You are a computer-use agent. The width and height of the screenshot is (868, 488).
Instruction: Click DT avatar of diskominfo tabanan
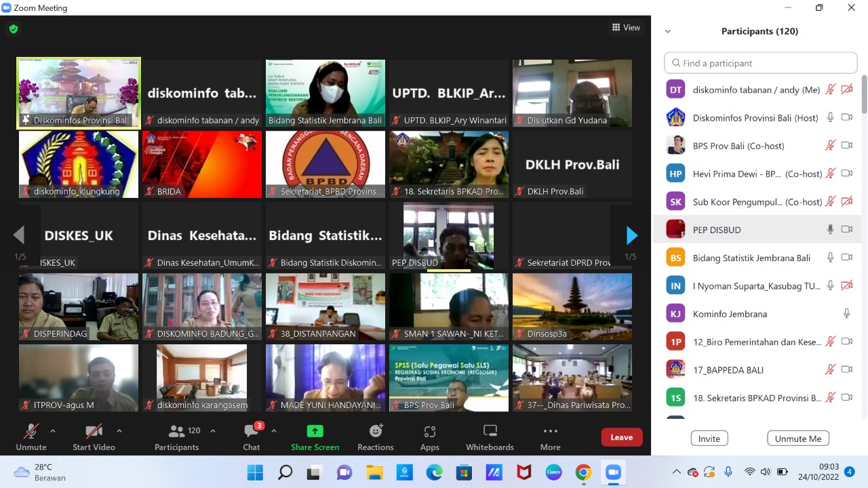[x=675, y=89]
